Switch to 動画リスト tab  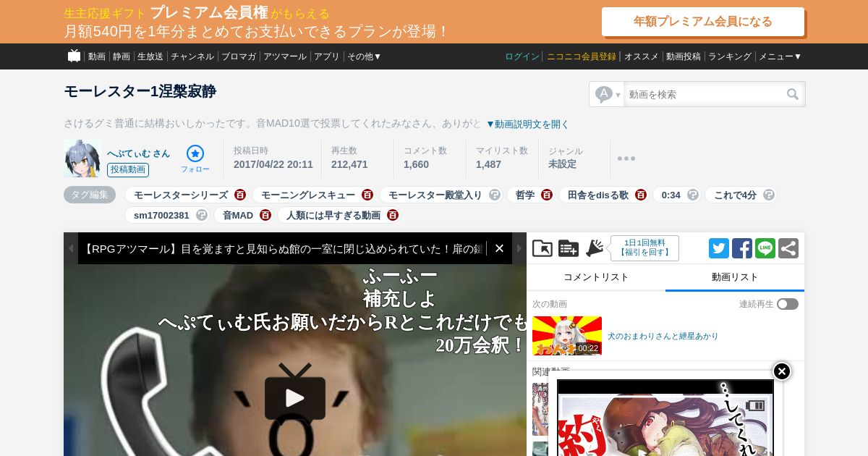coord(735,277)
